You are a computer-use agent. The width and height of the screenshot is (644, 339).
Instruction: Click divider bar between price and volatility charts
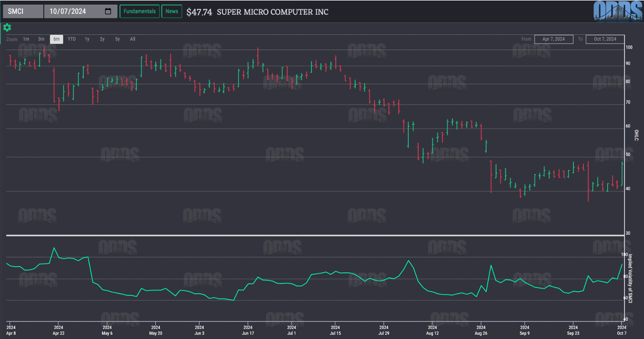pos(316,235)
